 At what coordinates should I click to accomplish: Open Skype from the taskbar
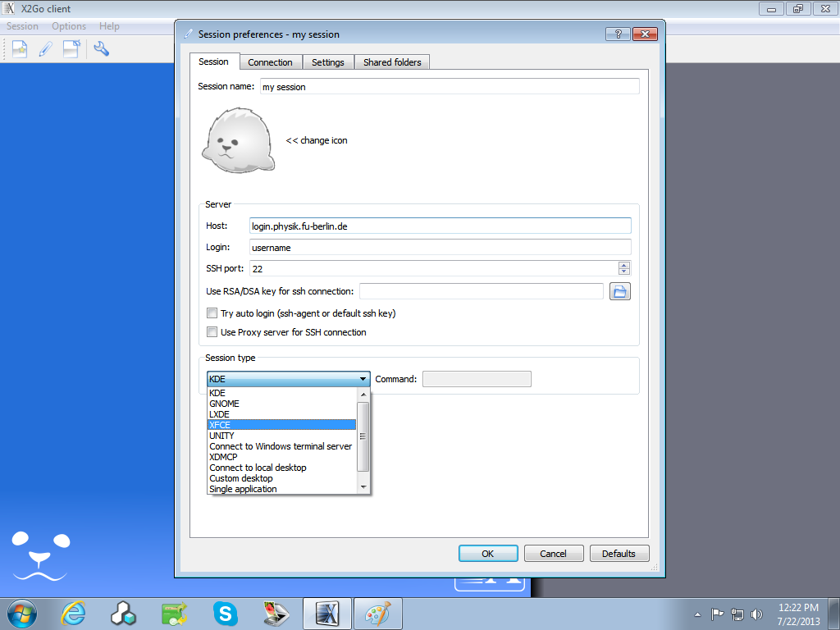225,614
